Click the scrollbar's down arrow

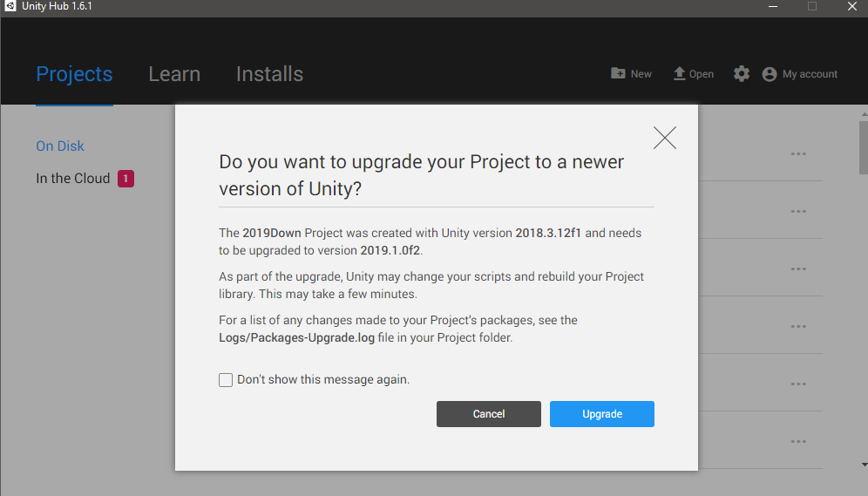click(x=863, y=465)
